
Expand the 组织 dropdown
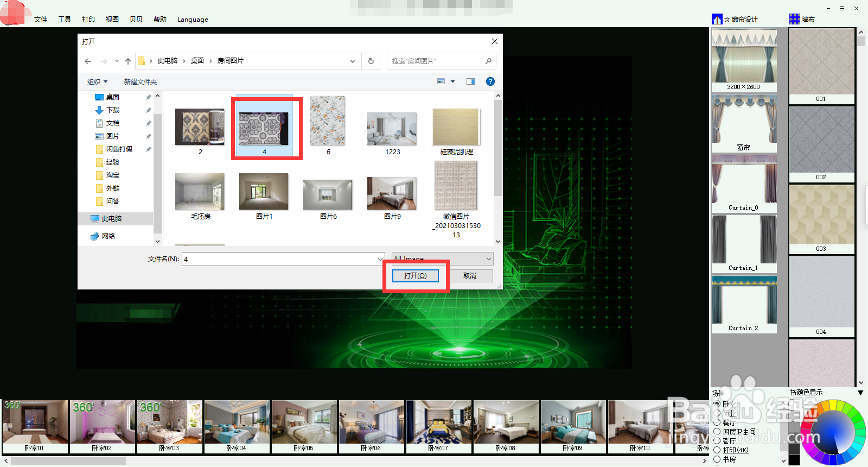coord(98,81)
